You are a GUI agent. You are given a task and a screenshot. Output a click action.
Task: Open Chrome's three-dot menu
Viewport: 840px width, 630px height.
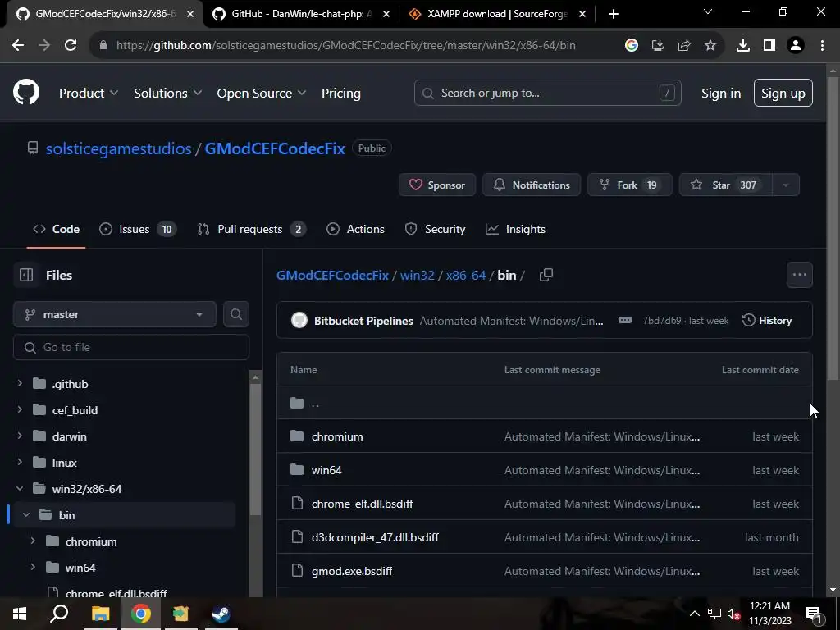click(822, 46)
